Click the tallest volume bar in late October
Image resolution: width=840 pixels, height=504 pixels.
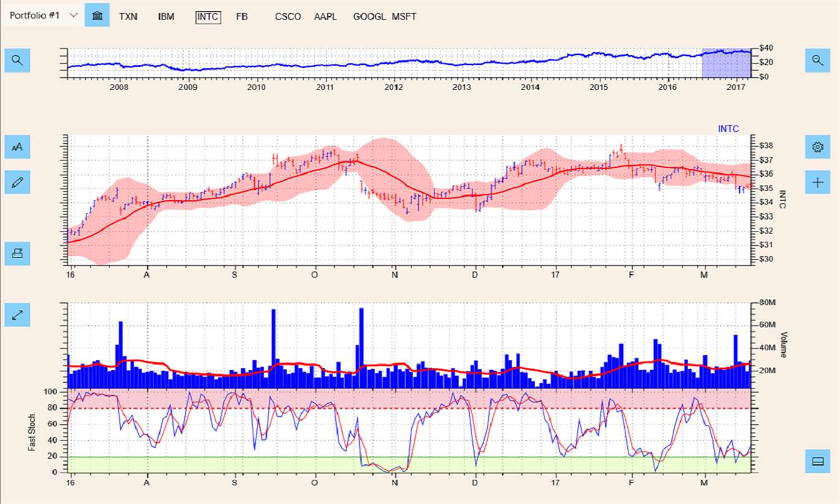(362, 348)
